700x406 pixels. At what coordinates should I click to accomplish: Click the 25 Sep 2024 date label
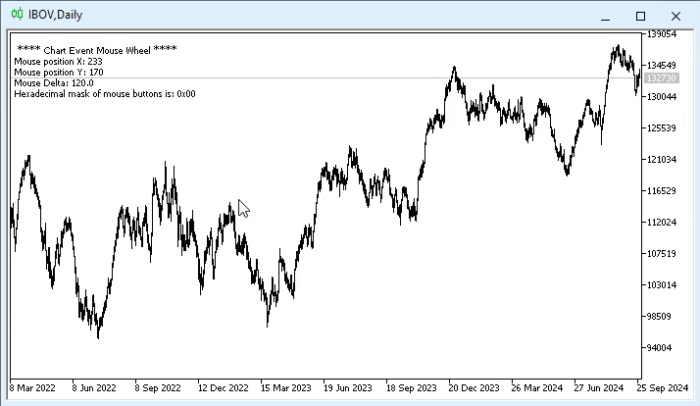[662, 388]
